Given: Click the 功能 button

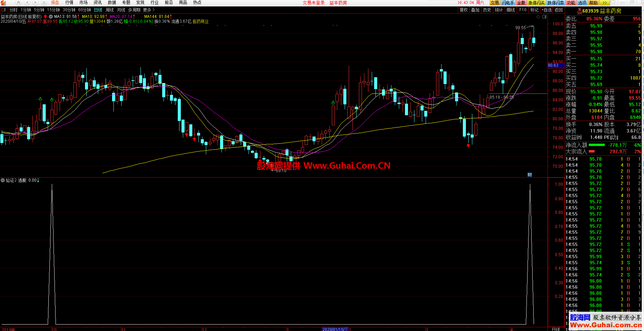Looking at the screenshot, I should 571,3.
